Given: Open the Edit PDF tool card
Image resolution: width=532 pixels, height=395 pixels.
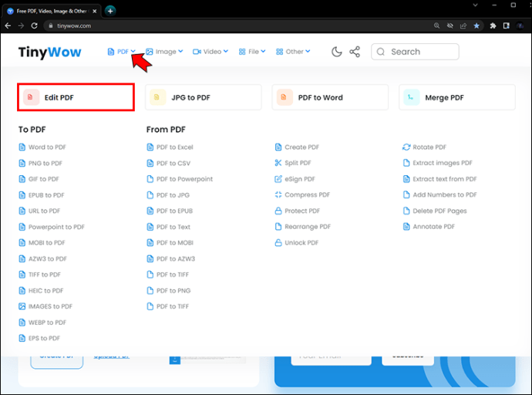Looking at the screenshot, I should click(x=76, y=97).
